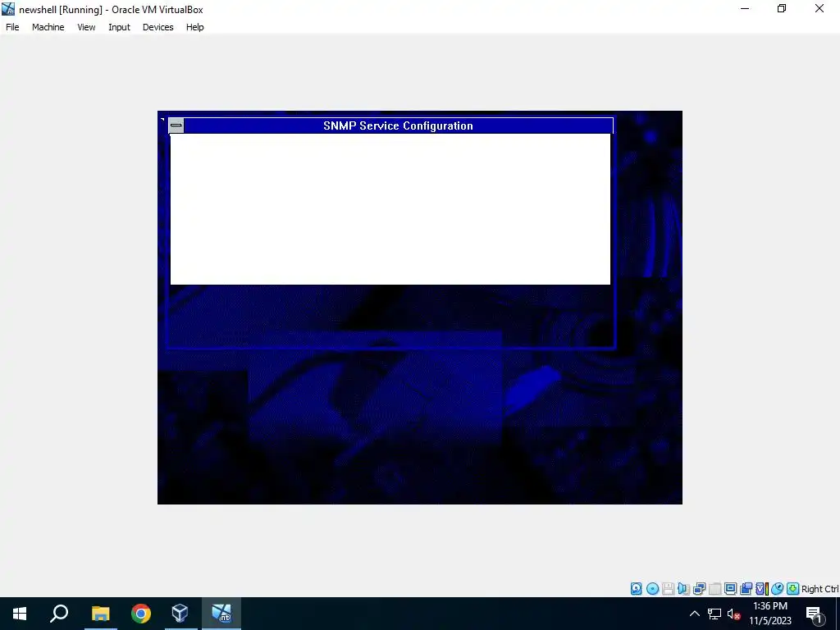Open File Explorer from taskbar
The height and width of the screenshot is (630, 840).
pos(100,614)
